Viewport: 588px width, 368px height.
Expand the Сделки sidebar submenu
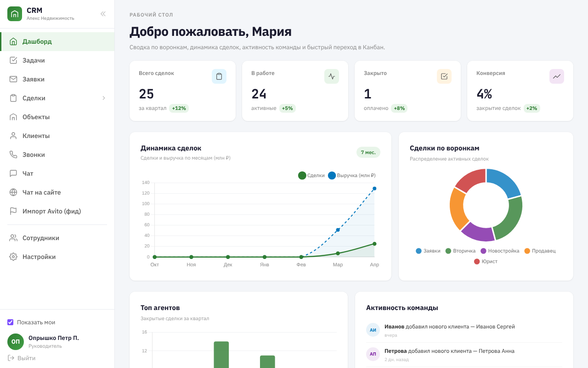104,98
